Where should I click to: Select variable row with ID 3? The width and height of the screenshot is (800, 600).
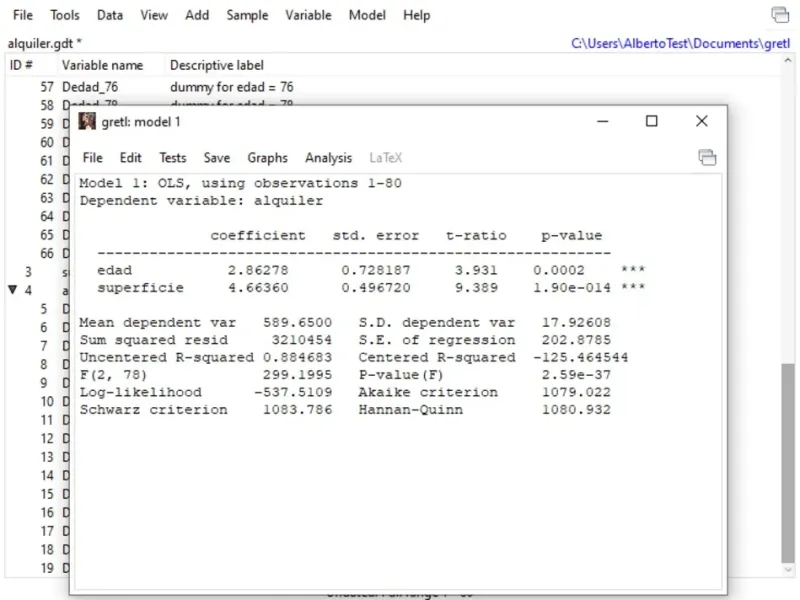[37, 272]
